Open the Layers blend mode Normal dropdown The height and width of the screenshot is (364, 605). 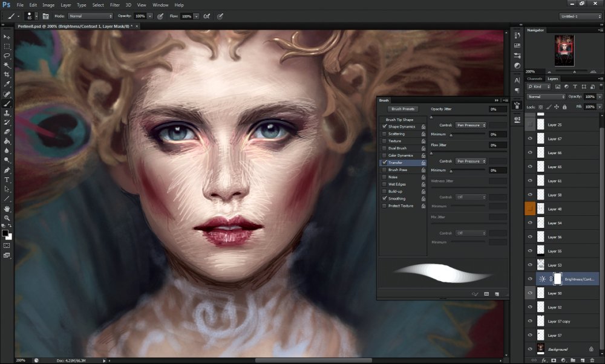[x=546, y=97]
